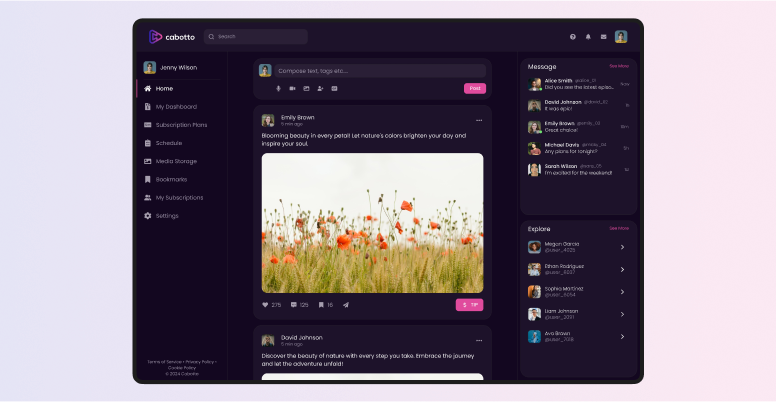Send a tip with the TIP button

tap(469, 304)
